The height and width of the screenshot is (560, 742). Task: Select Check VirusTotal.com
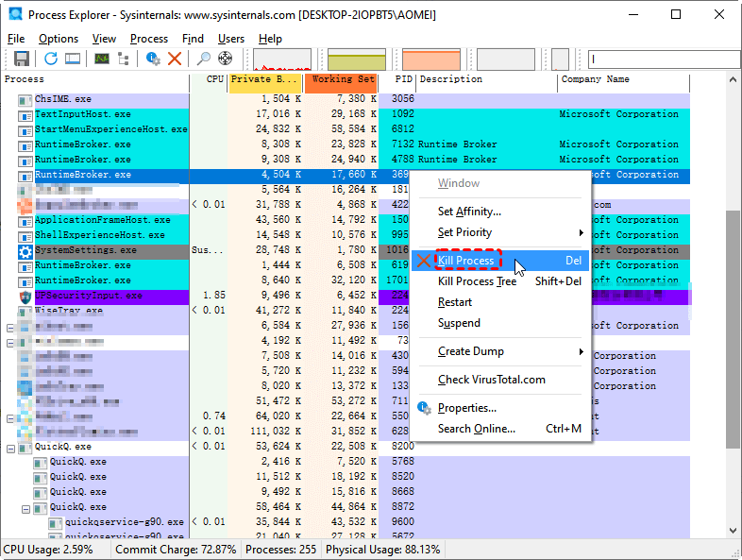point(500,380)
